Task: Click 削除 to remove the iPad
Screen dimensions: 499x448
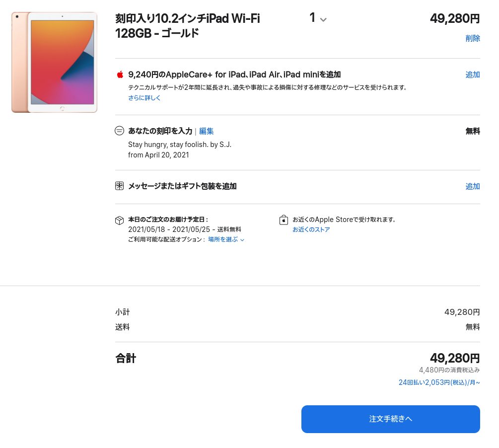Action: [473, 39]
